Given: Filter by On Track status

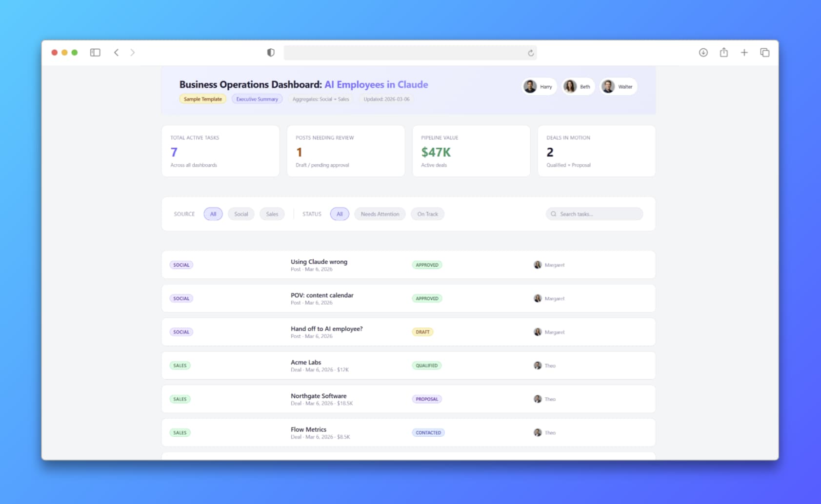Looking at the screenshot, I should pyautogui.click(x=427, y=214).
